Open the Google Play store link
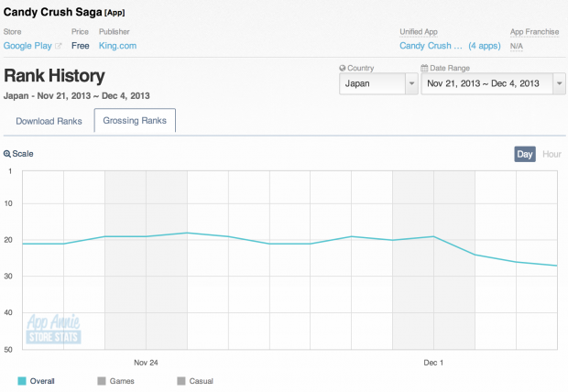 27,46
